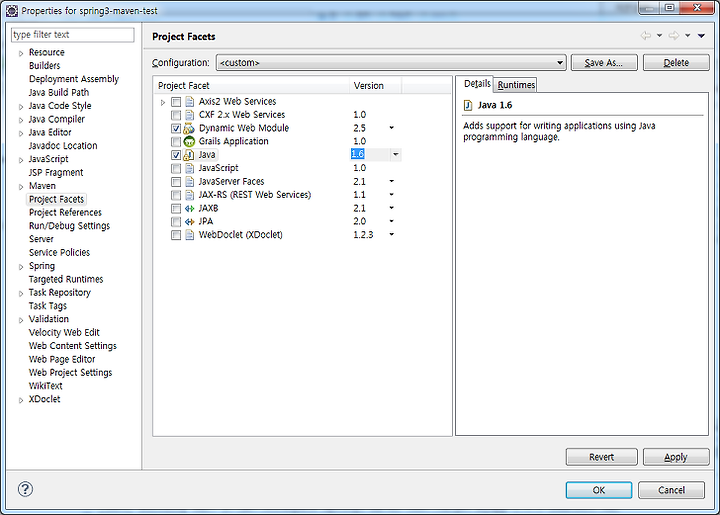Confirm with the OK button
720x515 pixels.
tap(599, 490)
